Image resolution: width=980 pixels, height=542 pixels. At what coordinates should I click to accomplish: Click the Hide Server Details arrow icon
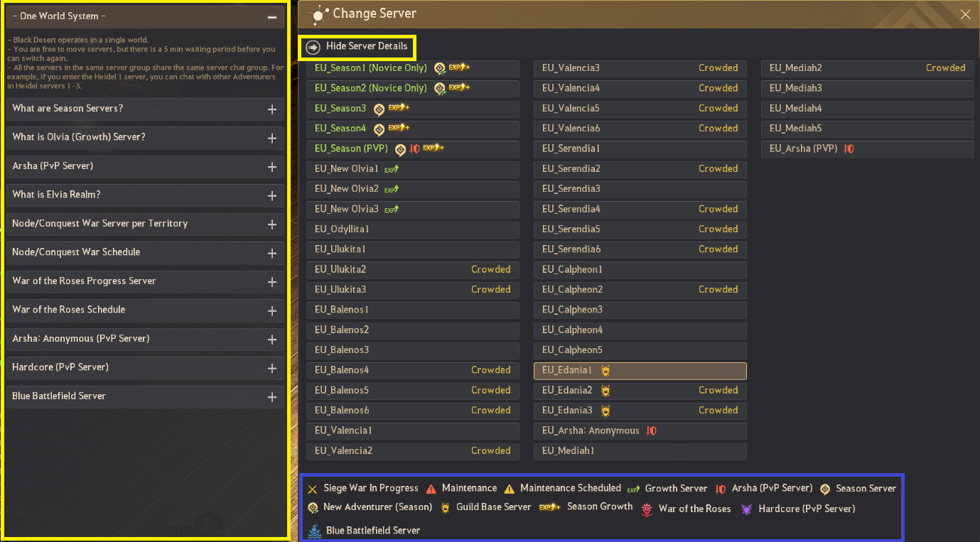coord(313,47)
